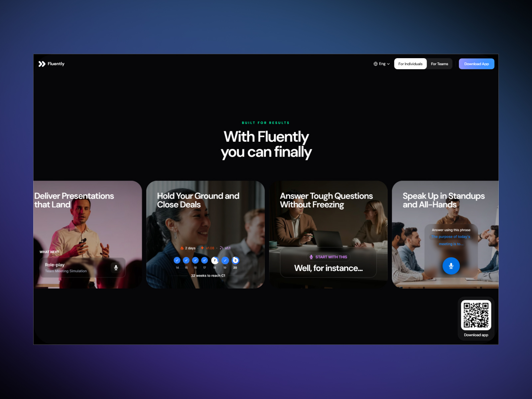Click the Download app label under QR code
The image size is (532, 399).
pos(476,335)
